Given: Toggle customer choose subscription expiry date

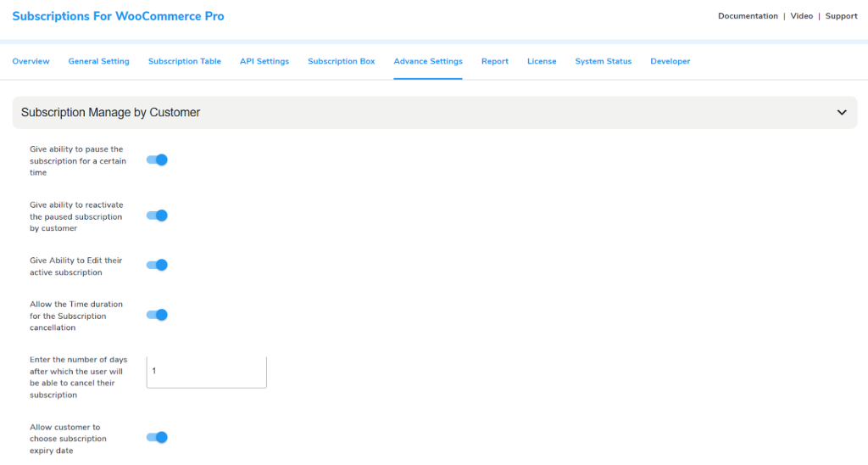Looking at the screenshot, I should (157, 437).
